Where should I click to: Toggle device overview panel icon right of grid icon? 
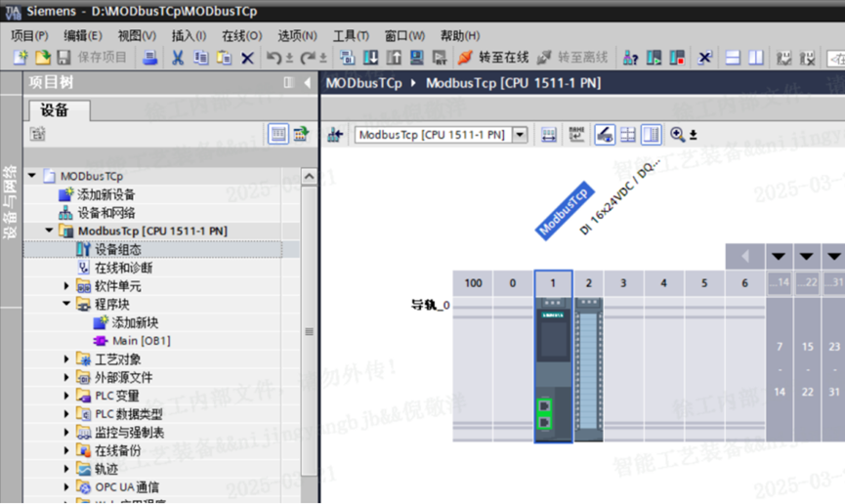[x=651, y=134]
